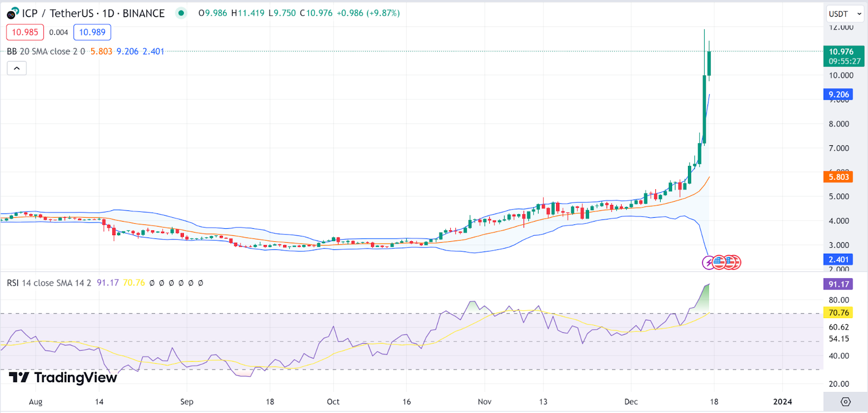This screenshot has width=868, height=413.
Task: Click the Nov label on time axis
Action: (x=484, y=402)
